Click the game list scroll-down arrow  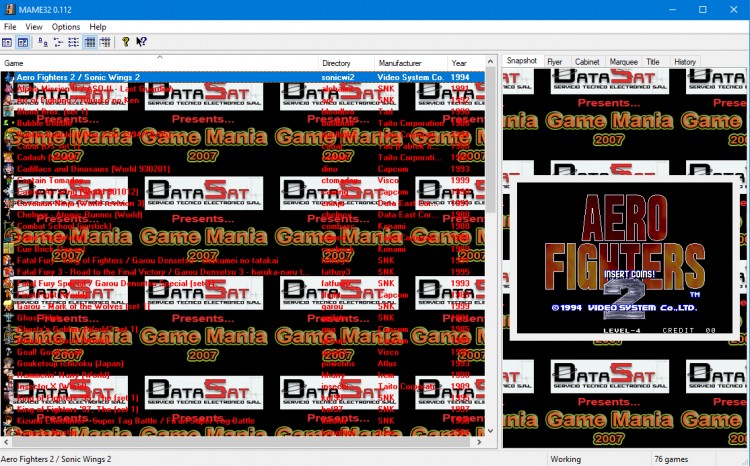[490, 431]
